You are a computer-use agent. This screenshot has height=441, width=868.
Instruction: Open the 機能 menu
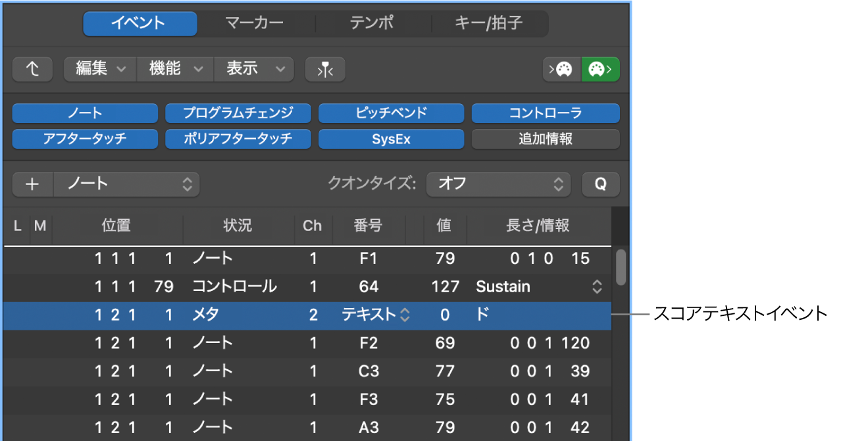174,68
